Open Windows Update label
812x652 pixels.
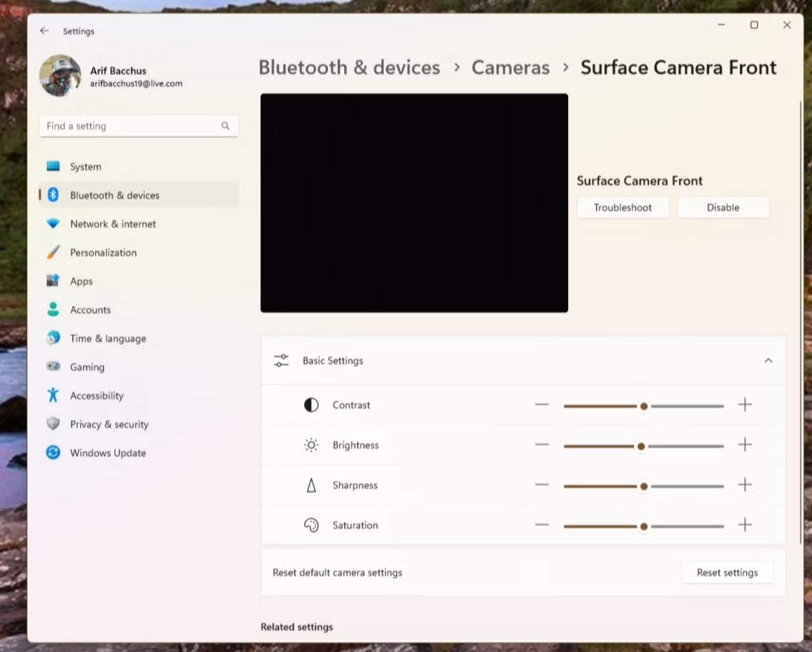click(x=108, y=452)
